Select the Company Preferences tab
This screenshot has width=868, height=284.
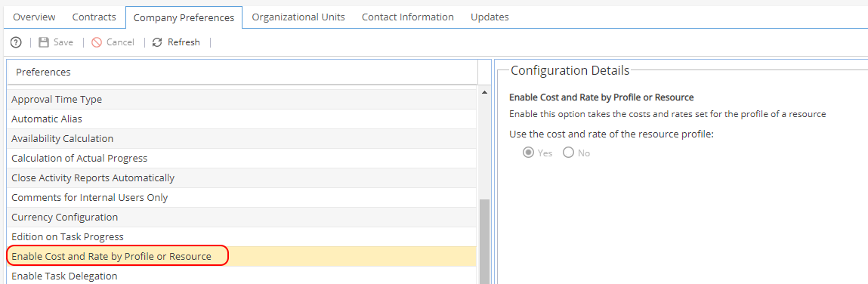pyautogui.click(x=184, y=17)
